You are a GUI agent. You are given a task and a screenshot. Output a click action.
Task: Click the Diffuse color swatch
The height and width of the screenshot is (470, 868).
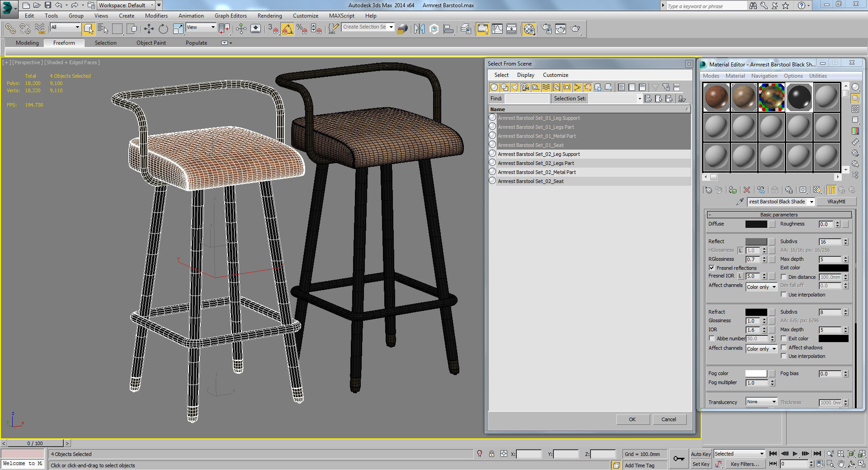pyautogui.click(x=756, y=224)
